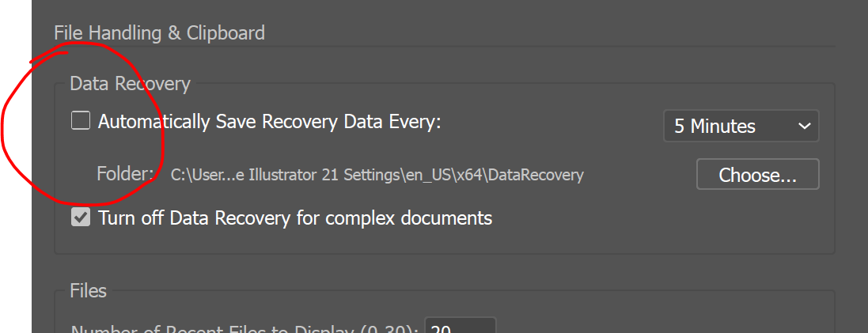868x333 pixels.
Task: Click the white checkmark icon in the checked box
Action: tap(81, 218)
